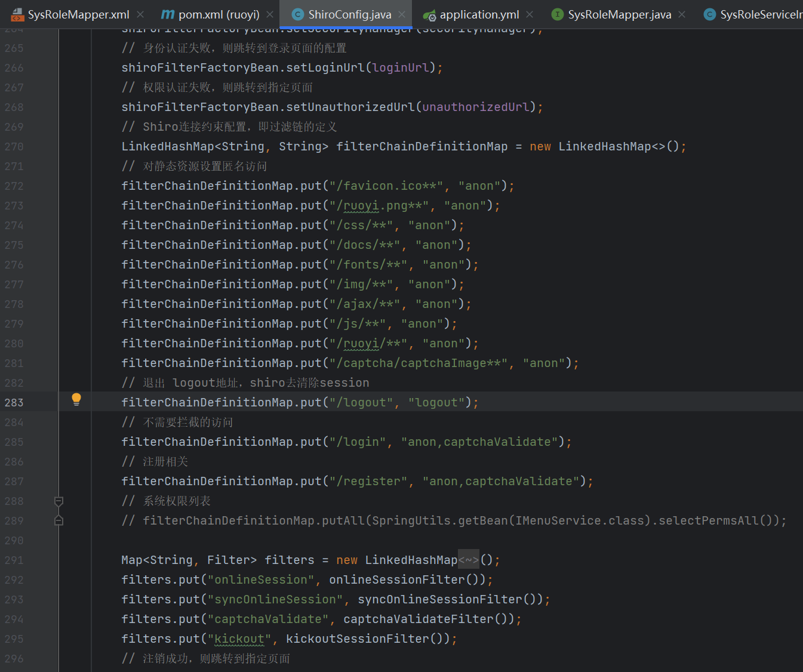This screenshot has height=672, width=803.
Task: Close the application.yml tab
Action: (x=530, y=14)
